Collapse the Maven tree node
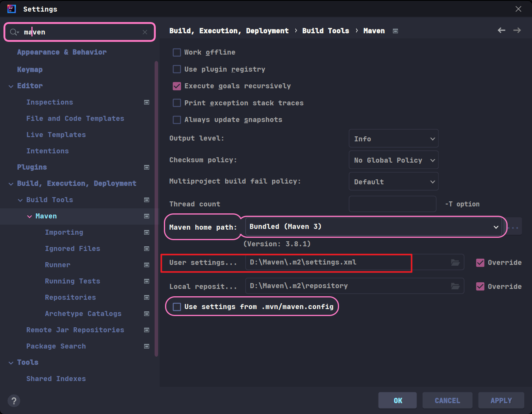 pyautogui.click(x=29, y=216)
